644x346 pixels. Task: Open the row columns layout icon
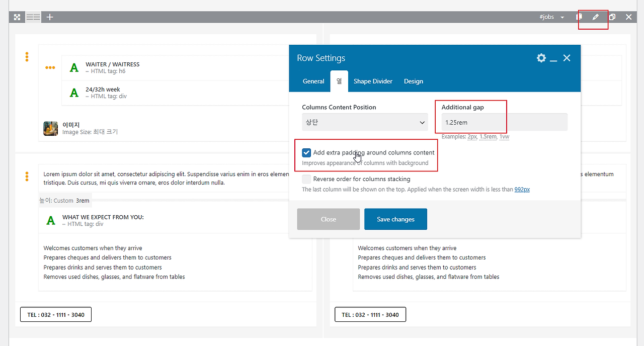pyautogui.click(x=33, y=17)
